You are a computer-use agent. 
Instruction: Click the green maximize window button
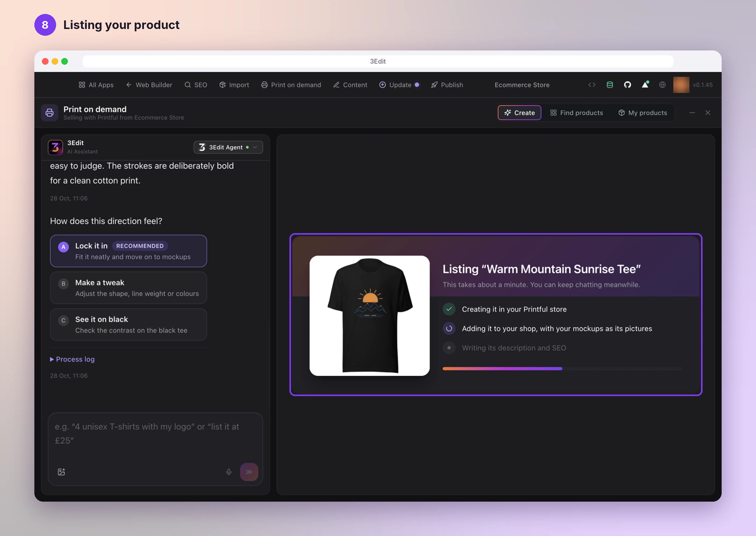65,61
